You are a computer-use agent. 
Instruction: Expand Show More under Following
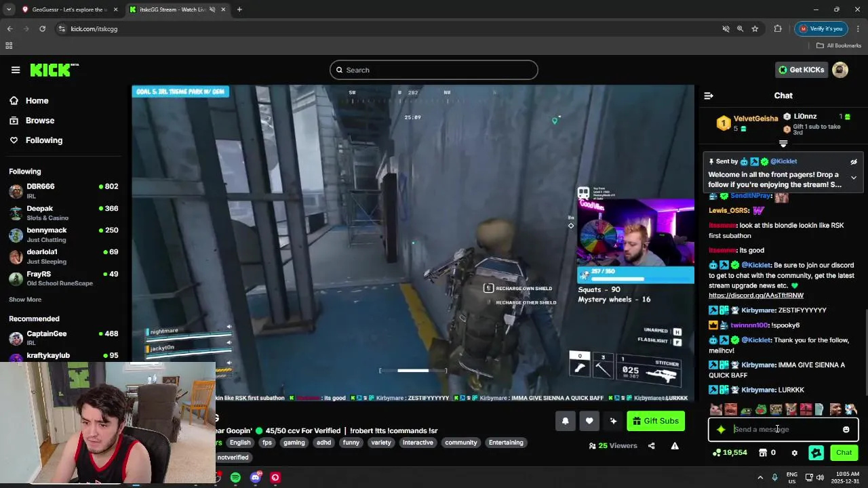[25, 300]
